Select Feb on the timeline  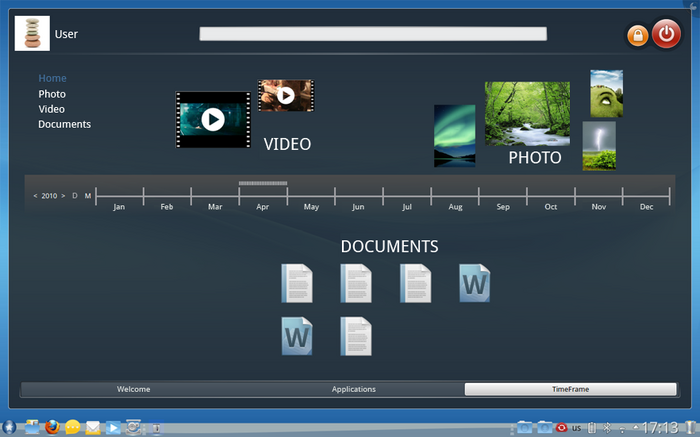pyautogui.click(x=167, y=207)
